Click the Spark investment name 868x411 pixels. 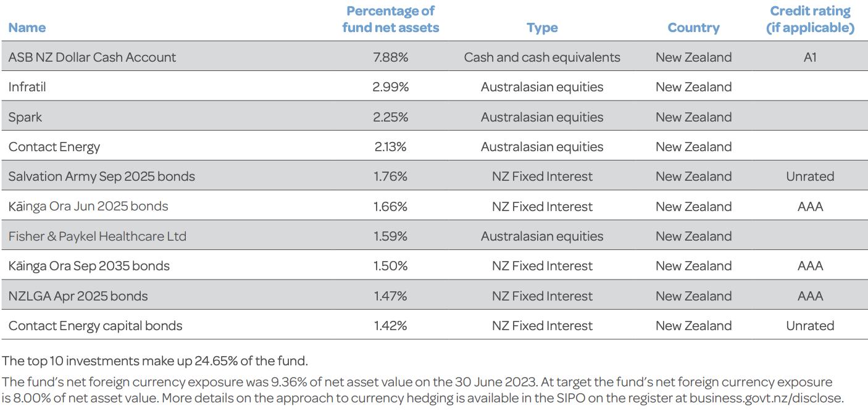coord(25,117)
